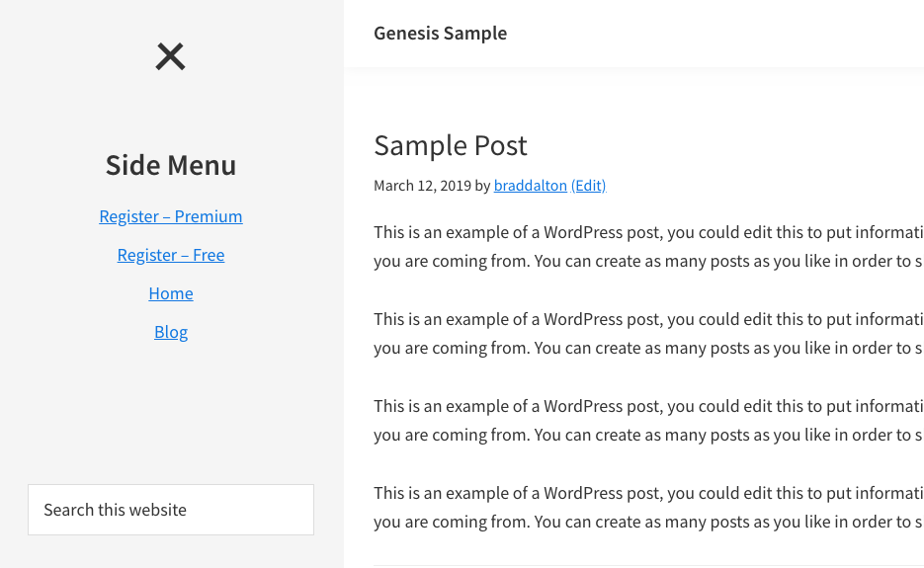Screen dimensions: 924x568
Task: Open the Sample Post title
Action: click(450, 145)
